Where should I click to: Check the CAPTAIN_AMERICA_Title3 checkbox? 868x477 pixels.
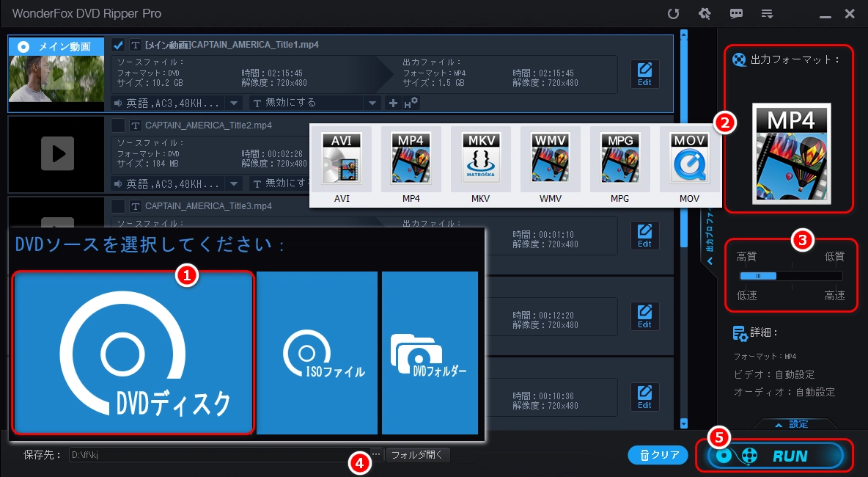tap(118, 206)
